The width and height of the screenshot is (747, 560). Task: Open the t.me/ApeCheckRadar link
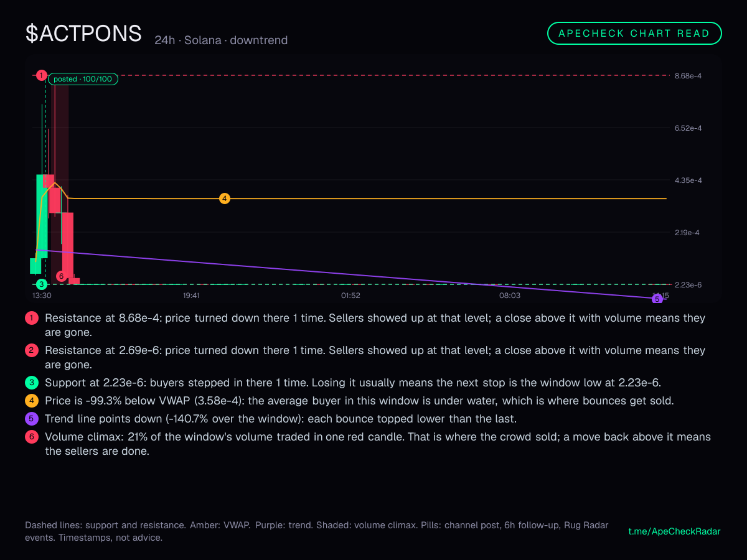tap(675, 531)
